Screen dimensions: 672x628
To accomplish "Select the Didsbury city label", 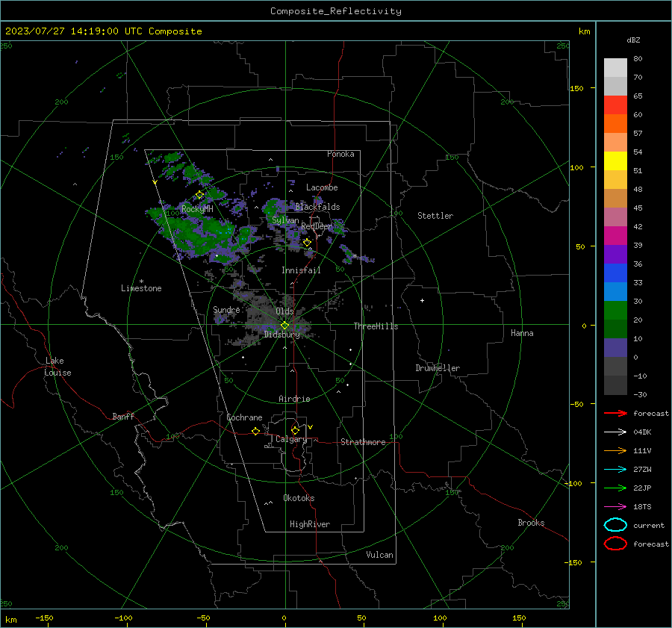I will pos(281,335).
